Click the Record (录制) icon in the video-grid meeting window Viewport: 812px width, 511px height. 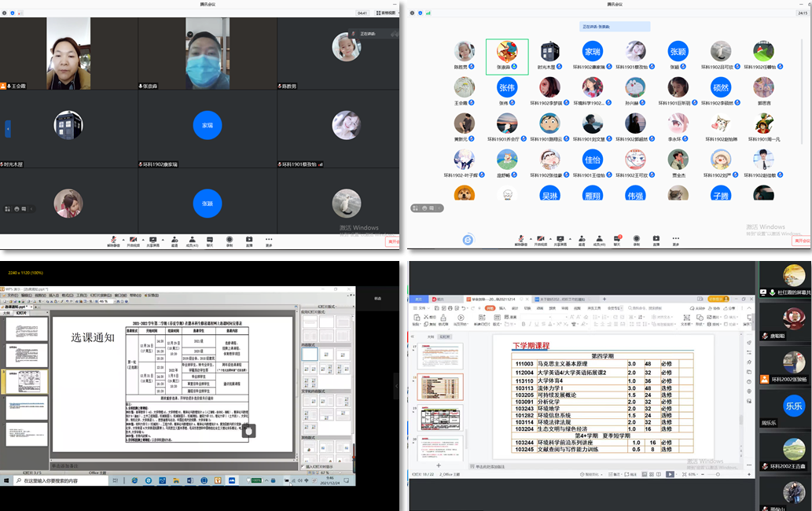(230, 239)
